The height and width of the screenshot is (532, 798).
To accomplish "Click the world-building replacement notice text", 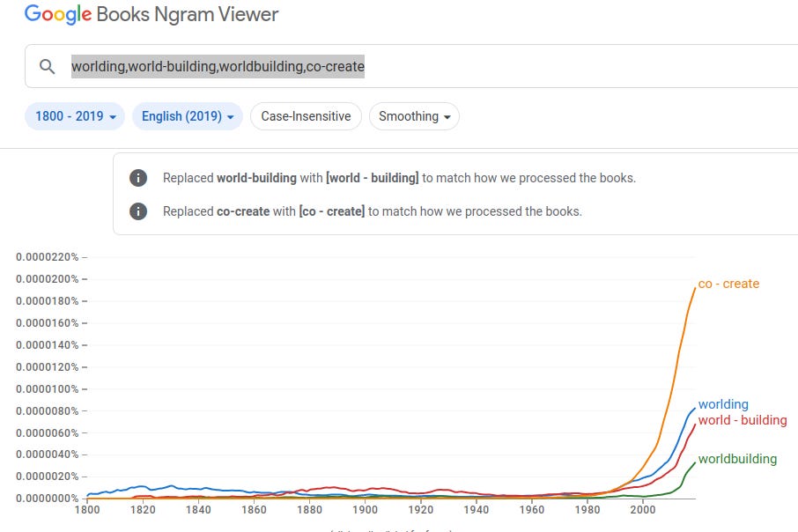I will coord(399,178).
